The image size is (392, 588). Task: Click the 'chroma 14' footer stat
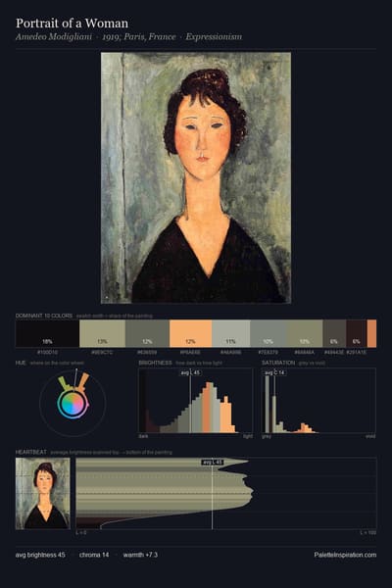click(x=94, y=555)
